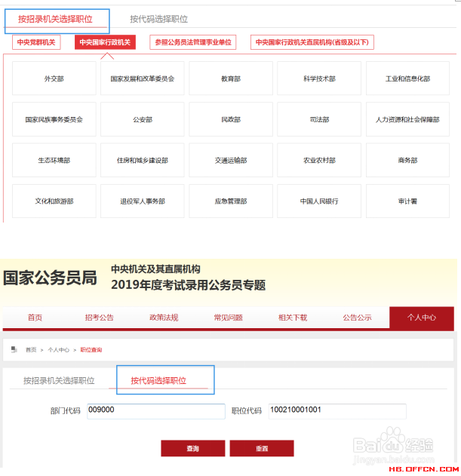Viewport: 461px width, 476px height.
Task: Click the 重置 reset button
Action: click(x=262, y=448)
